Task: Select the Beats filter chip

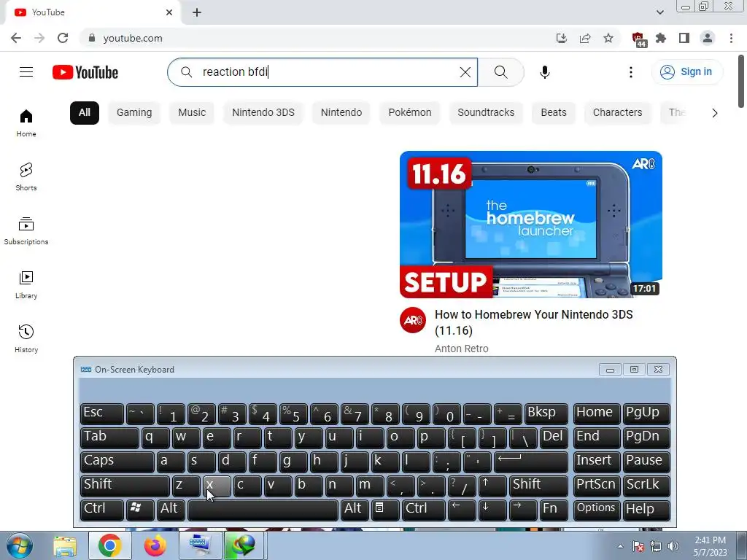Action: [x=554, y=113]
